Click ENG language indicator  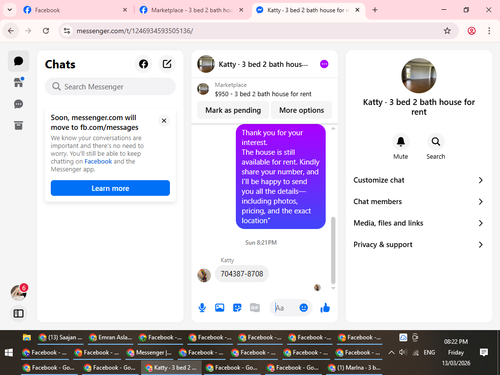[429, 352]
